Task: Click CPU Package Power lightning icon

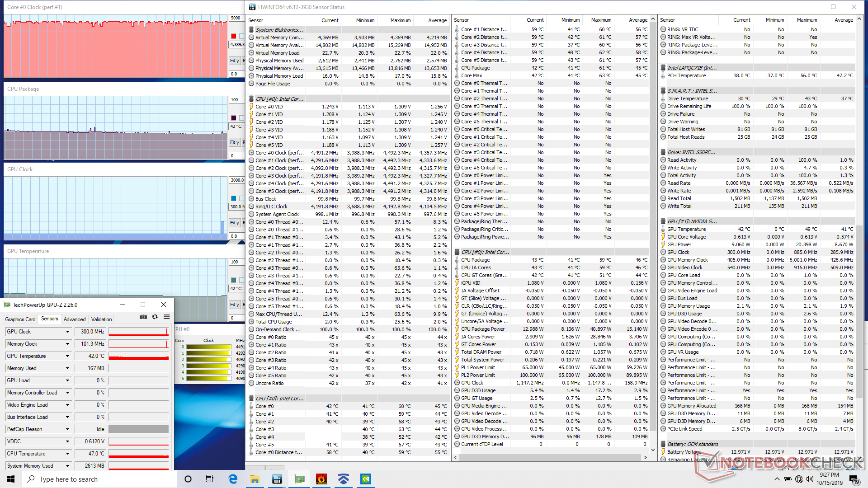Action: click(457, 329)
